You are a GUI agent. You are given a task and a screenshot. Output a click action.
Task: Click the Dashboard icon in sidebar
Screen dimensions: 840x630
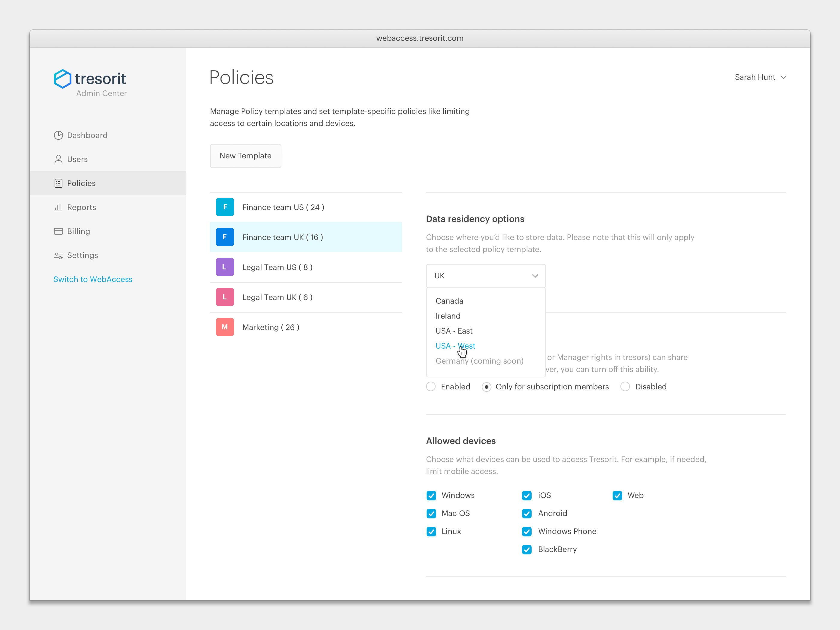(x=58, y=135)
